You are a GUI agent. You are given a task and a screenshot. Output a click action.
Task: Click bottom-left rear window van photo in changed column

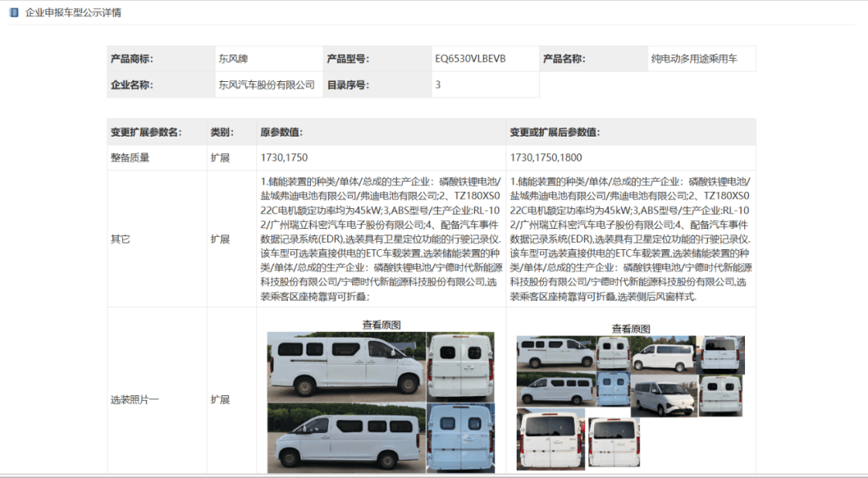[x=551, y=439]
